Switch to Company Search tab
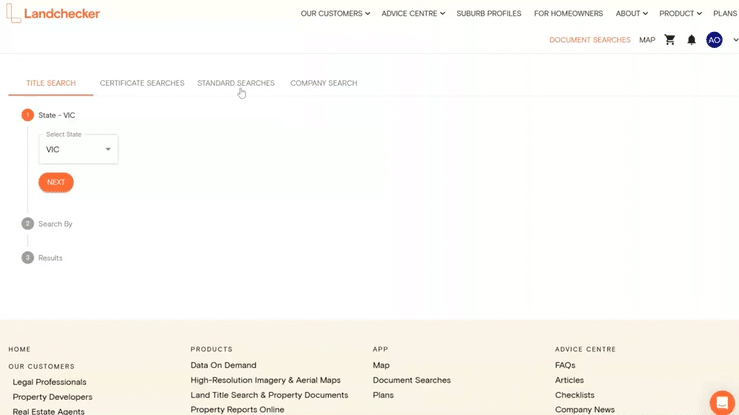 point(324,83)
